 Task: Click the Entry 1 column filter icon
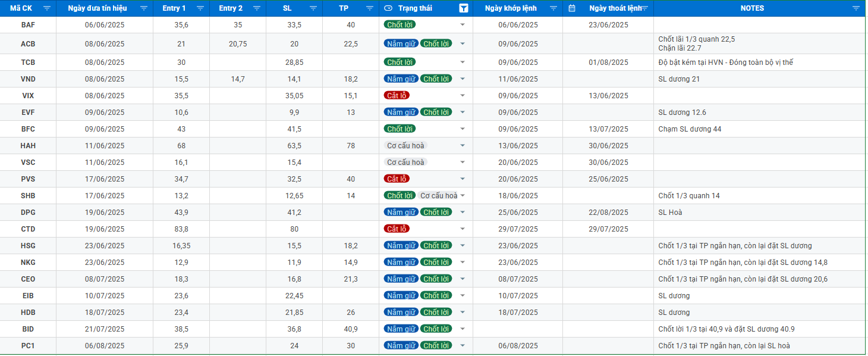tap(200, 8)
